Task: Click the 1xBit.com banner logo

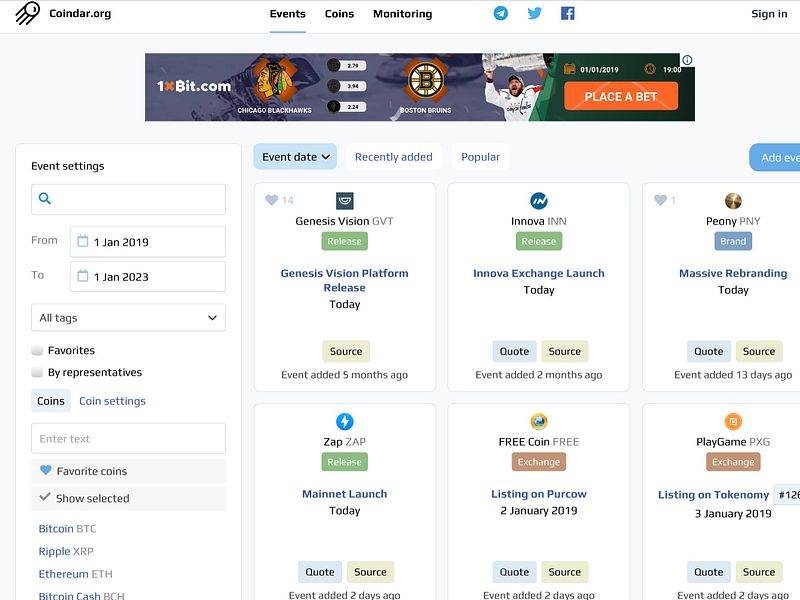Action: point(194,86)
